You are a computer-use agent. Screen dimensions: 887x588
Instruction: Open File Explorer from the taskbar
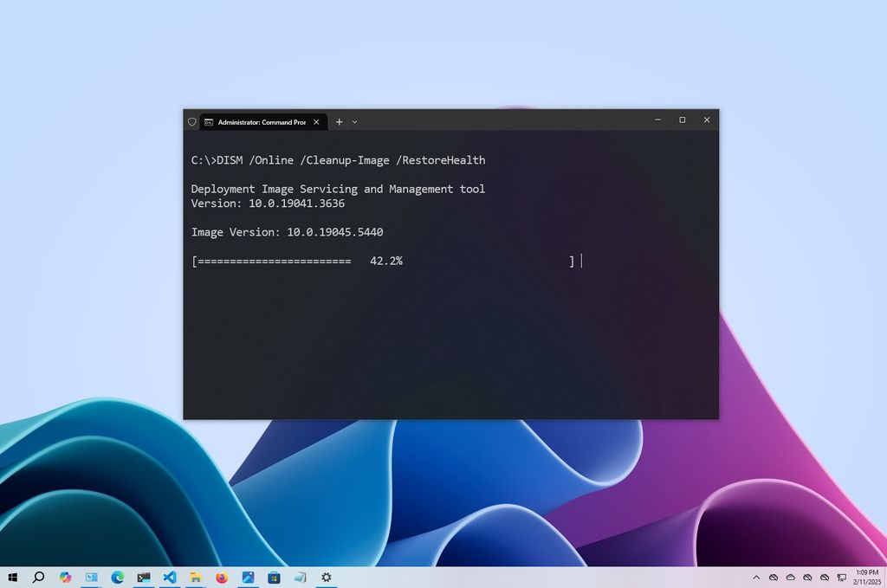pyautogui.click(x=196, y=578)
